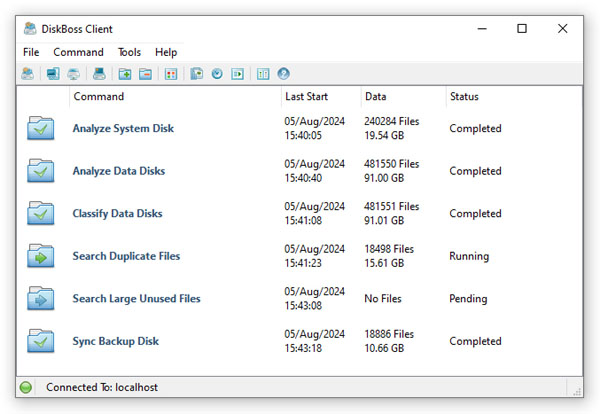This screenshot has width=600, height=414.
Task: Select the Analyze System Disk command
Action: (123, 129)
